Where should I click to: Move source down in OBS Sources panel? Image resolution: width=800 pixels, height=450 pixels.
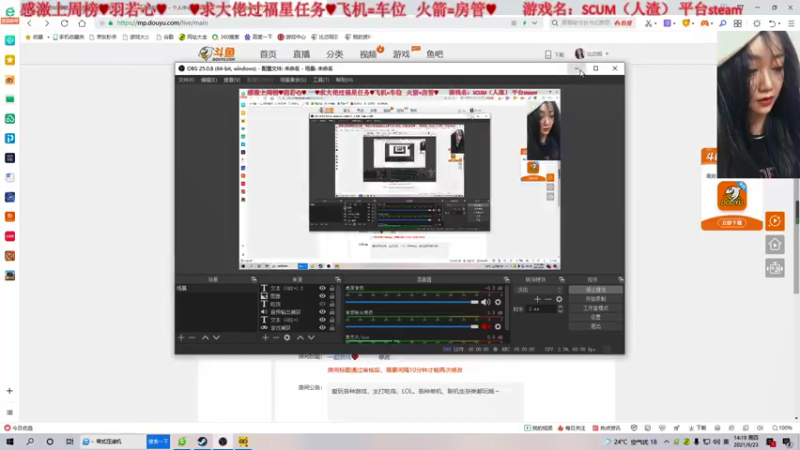point(311,338)
